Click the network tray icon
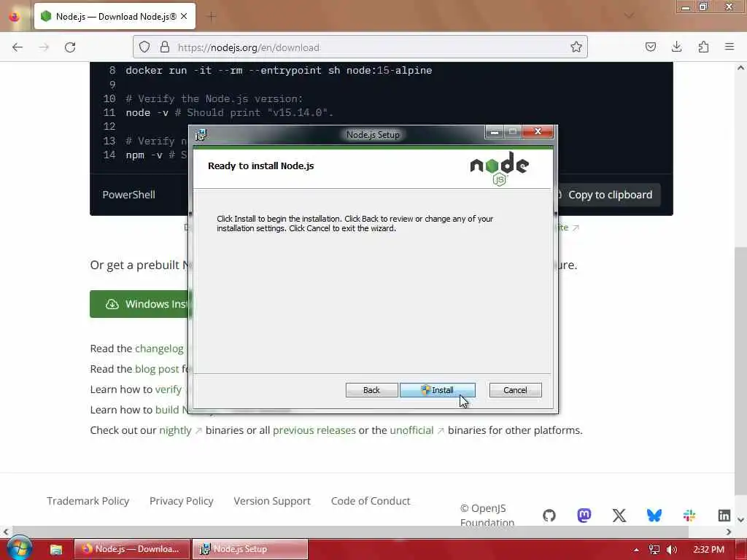747x560 pixels. 654,550
